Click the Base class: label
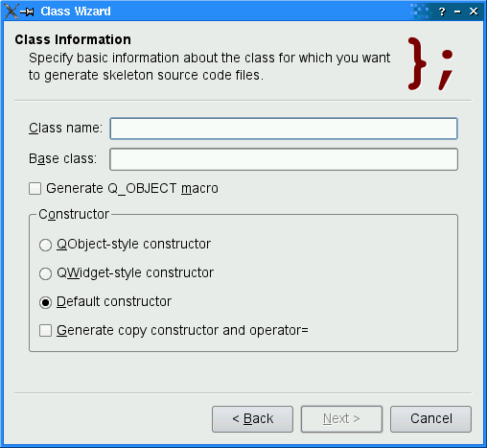Screen dimensions: 487x448 click(62, 158)
